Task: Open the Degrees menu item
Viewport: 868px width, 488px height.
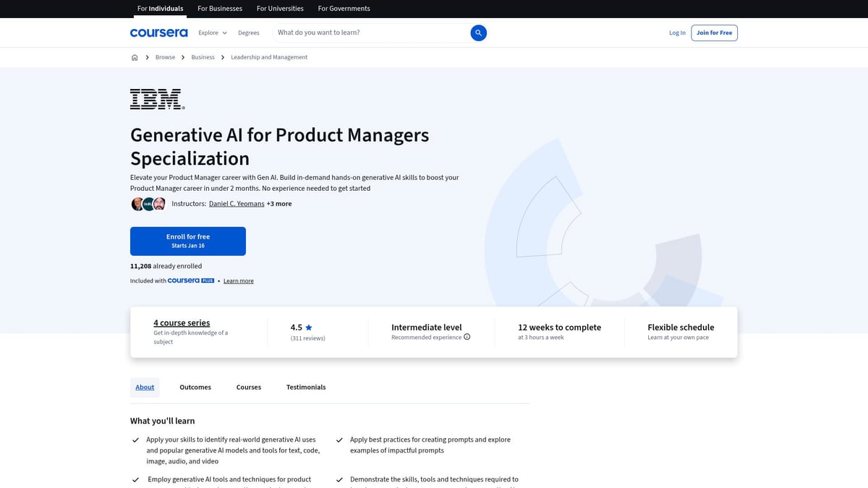Action: click(x=248, y=33)
